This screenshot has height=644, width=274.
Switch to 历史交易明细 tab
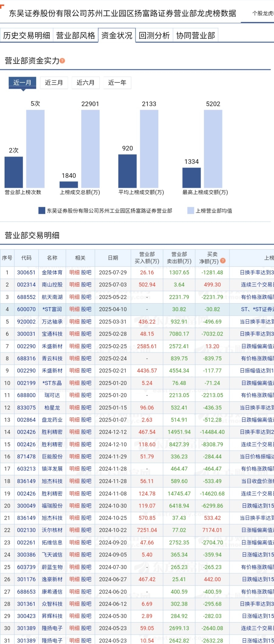point(27,36)
